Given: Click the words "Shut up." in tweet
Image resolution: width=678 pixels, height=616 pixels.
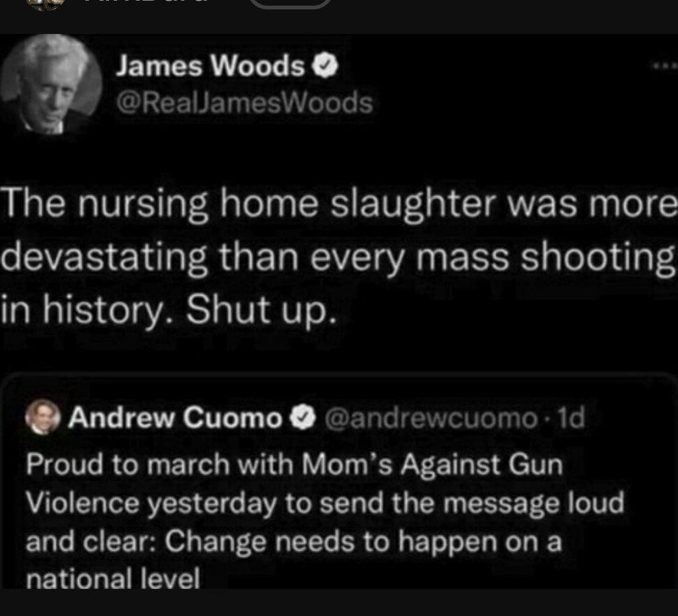Looking at the screenshot, I should point(262,310).
